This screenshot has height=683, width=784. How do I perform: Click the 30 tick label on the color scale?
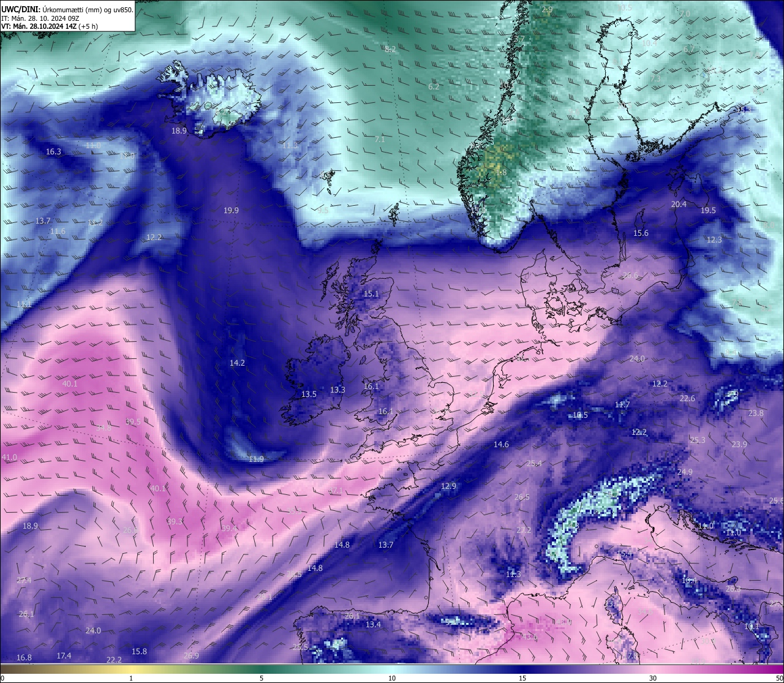[653, 678]
